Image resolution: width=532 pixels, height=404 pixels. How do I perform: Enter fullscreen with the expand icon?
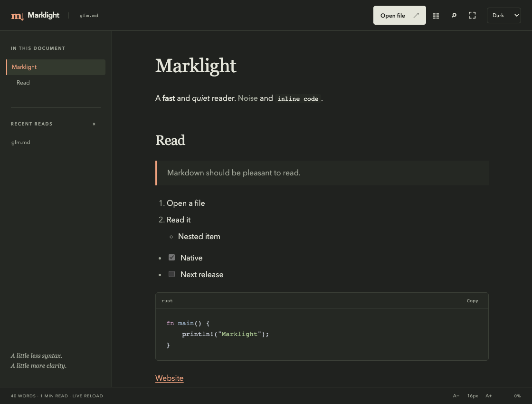tap(472, 15)
